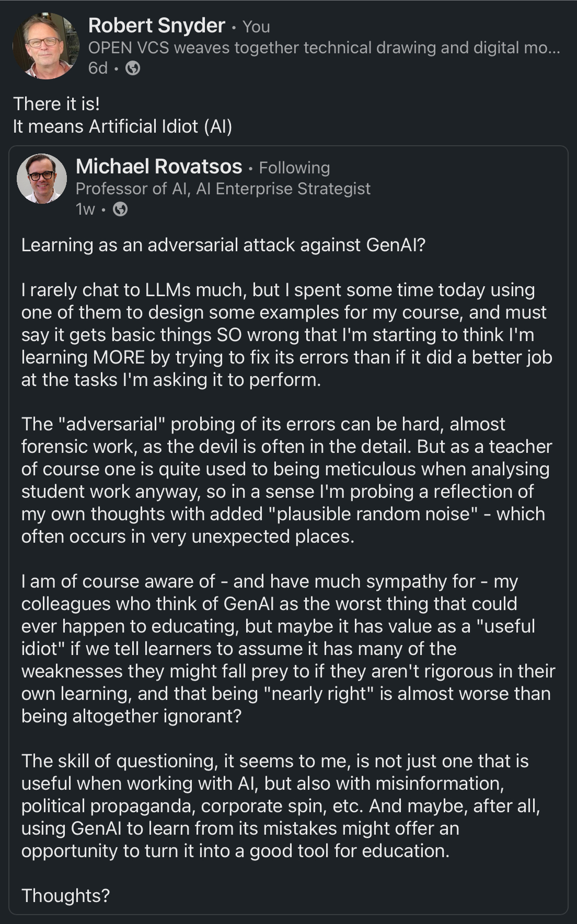
Task: Click the 1w timestamp on shared post
Action: pyautogui.click(x=85, y=209)
